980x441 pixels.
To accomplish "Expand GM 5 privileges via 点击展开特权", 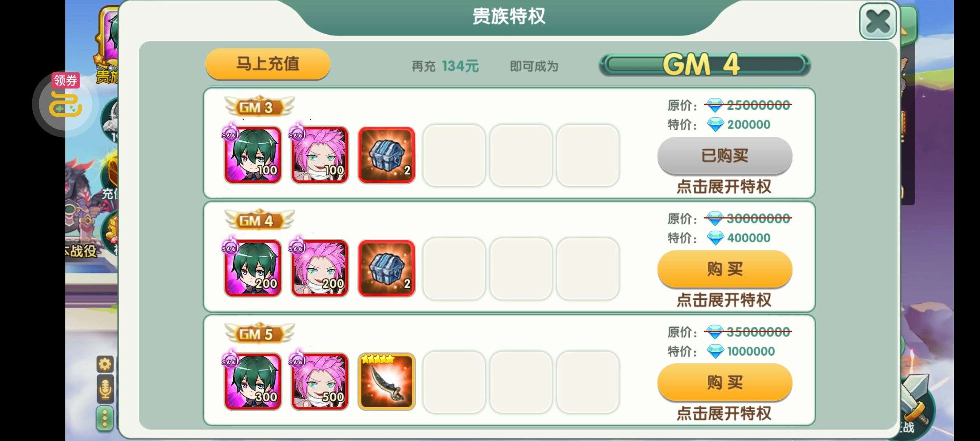I will click(x=724, y=413).
